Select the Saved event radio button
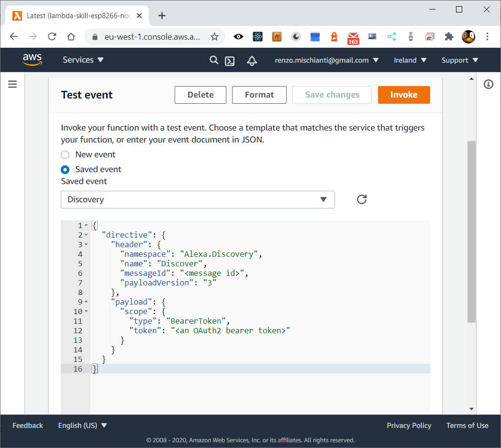501x448 pixels. click(x=65, y=169)
